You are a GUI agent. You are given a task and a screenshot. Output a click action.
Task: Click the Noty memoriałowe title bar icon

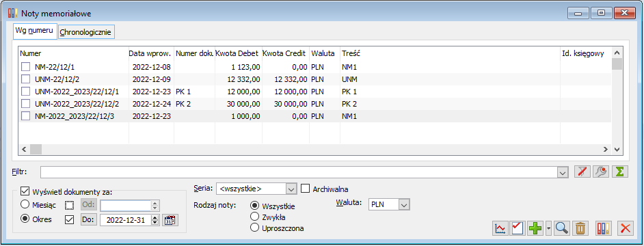tap(13, 14)
